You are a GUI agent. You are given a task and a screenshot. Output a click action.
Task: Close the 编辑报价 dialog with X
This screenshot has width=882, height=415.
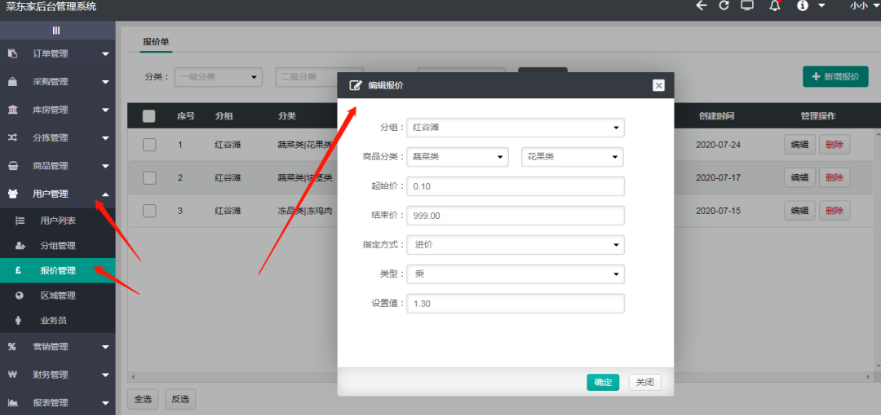(658, 86)
